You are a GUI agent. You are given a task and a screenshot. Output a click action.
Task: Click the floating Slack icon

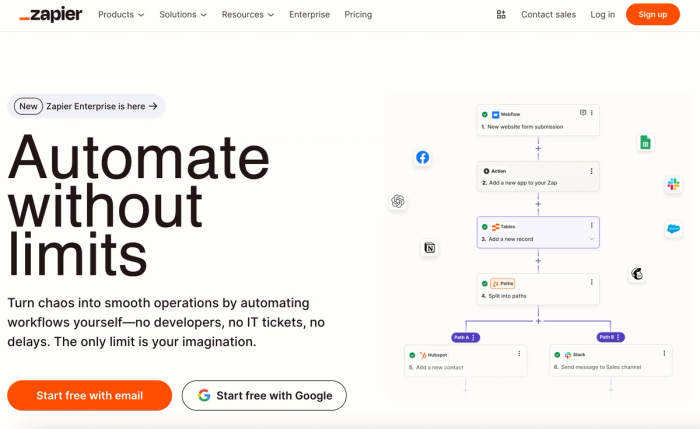click(673, 184)
